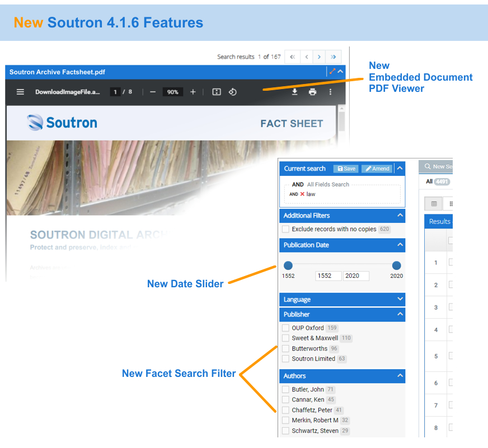Click the 90% zoom level field
The height and width of the screenshot is (448, 488).
click(172, 92)
